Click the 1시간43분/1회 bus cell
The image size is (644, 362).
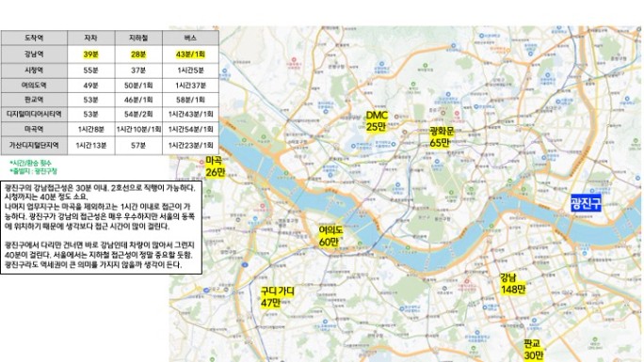[x=190, y=115]
